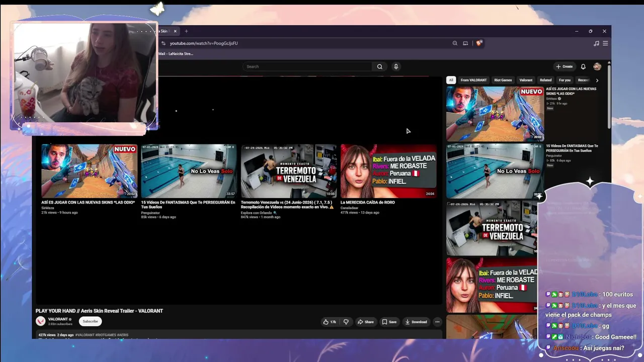Click sidebar title '15 Videos De FANTASMAS Que Te'
The height and width of the screenshot is (362, 644).
pyautogui.click(x=572, y=148)
